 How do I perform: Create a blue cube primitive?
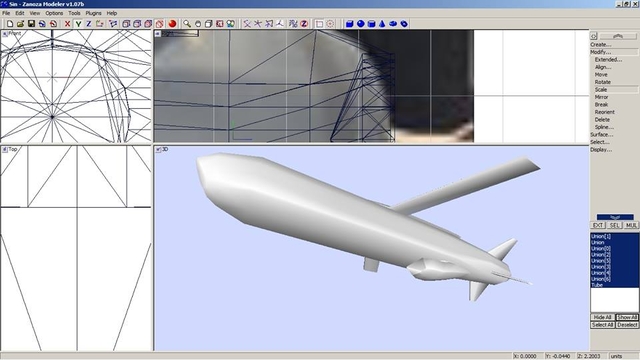click(x=349, y=24)
